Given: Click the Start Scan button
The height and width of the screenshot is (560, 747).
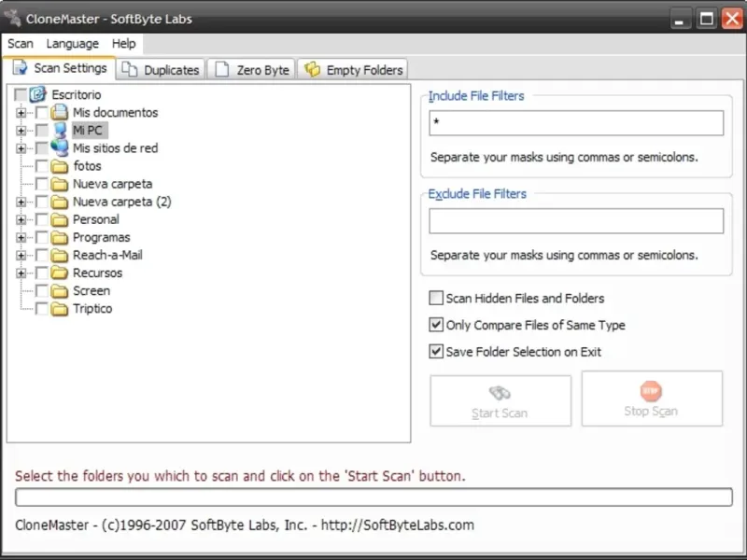Looking at the screenshot, I should tap(500, 400).
